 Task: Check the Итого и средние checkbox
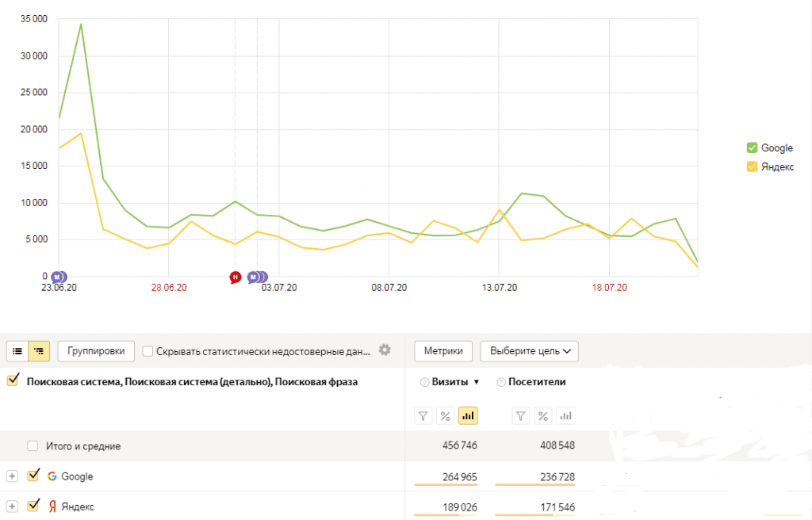(x=33, y=446)
